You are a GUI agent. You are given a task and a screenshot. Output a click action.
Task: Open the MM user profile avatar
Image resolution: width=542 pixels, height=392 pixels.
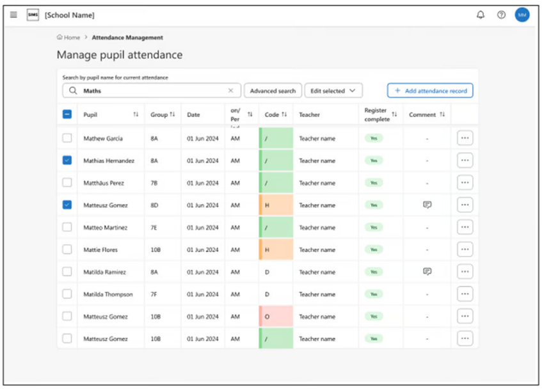pyautogui.click(x=522, y=15)
